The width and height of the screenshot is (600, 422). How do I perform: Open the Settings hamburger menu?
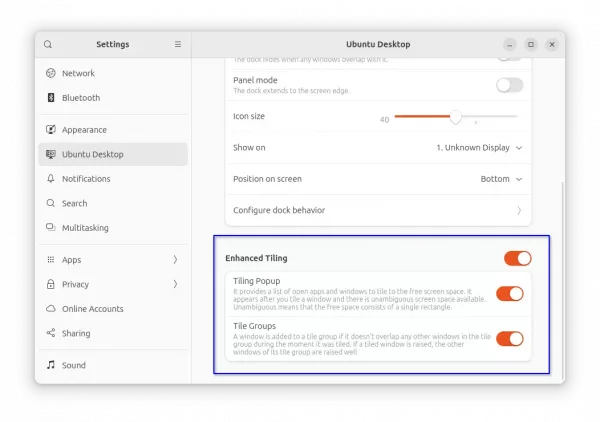pyautogui.click(x=178, y=44)
